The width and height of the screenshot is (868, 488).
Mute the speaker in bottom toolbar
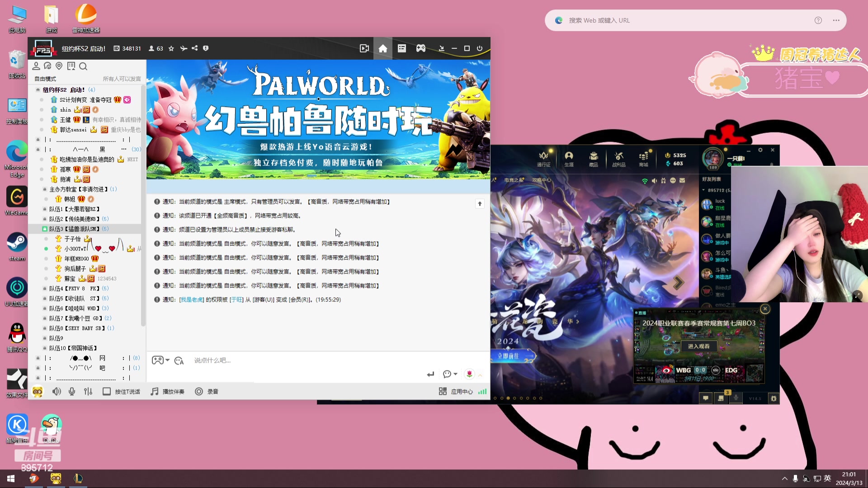coord(57,392)
